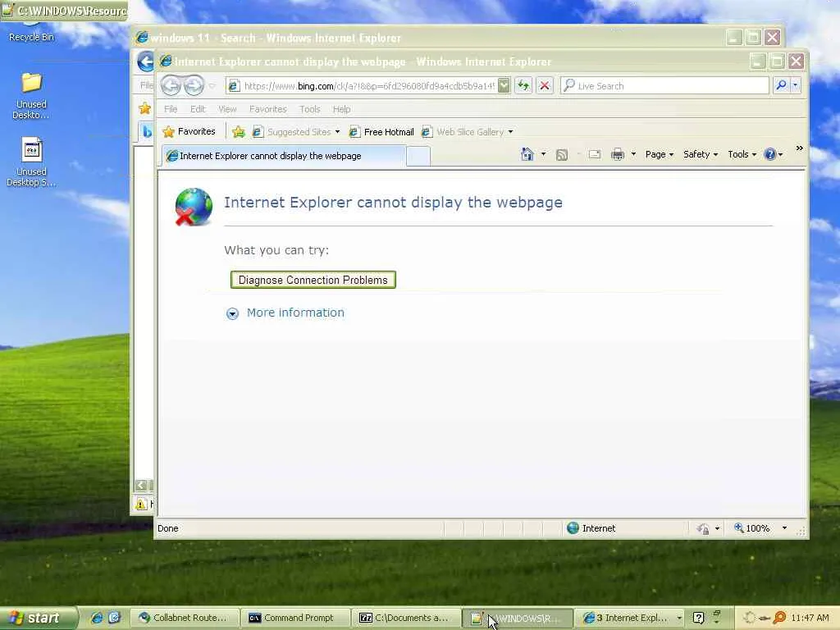The image size is (840, 630).
Task: Expand the address bar URL history dropdown
Action: point(504,85)
